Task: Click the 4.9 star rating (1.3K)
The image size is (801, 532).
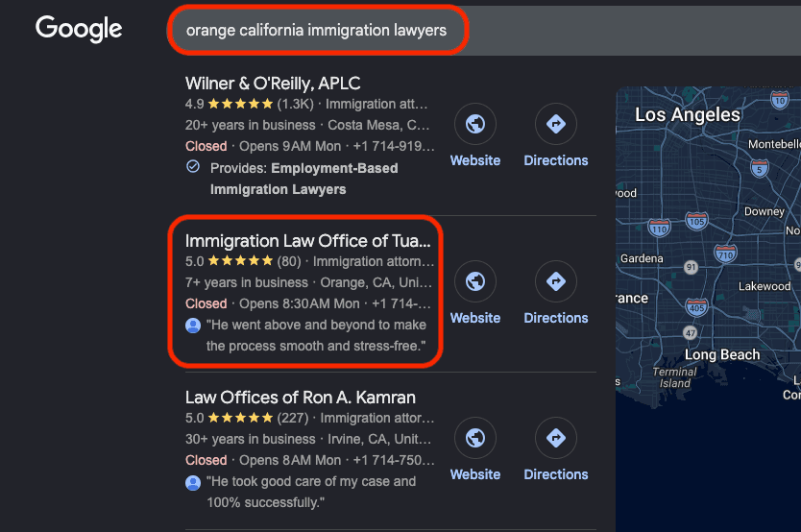Action: [x=250, y=104]
